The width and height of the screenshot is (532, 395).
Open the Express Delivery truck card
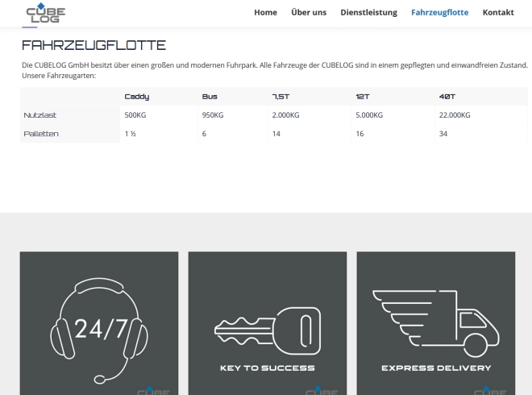point(436,323)
